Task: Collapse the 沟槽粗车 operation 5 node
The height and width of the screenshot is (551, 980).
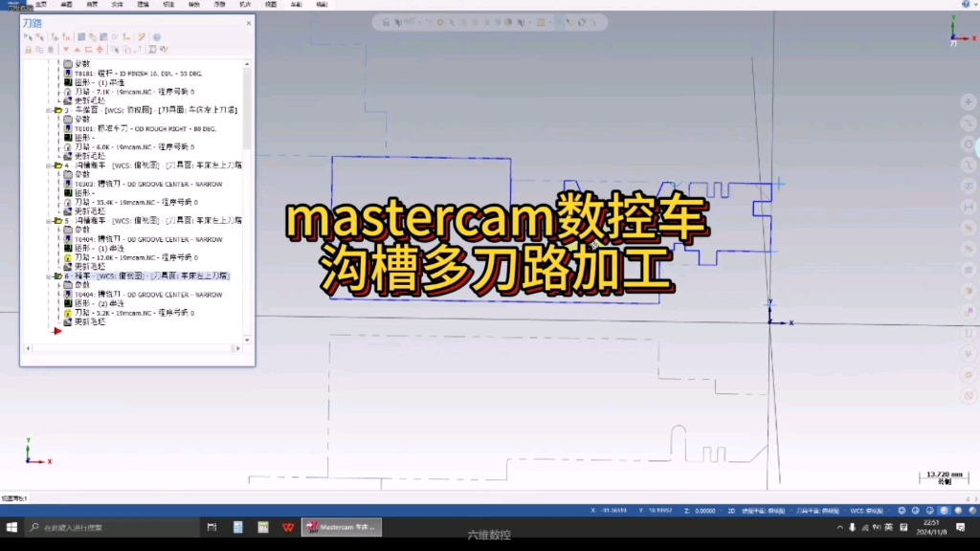Action: (x=49, y=221)
